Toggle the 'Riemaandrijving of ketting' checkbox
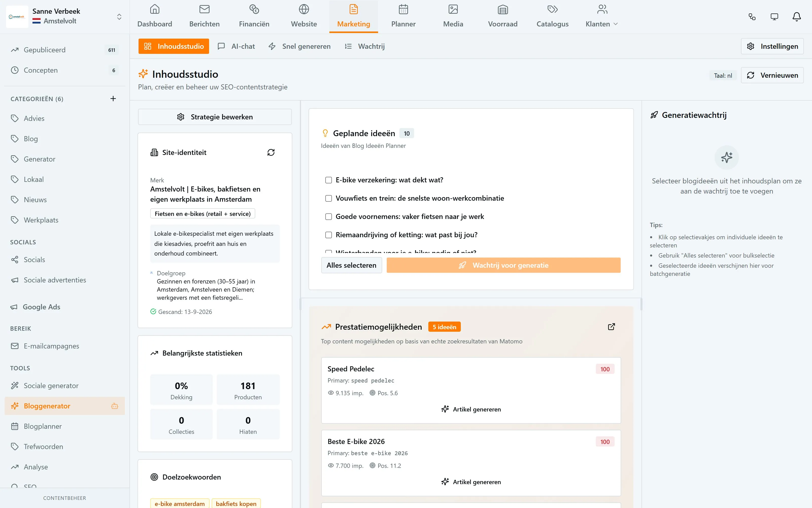 coord(329,235)
